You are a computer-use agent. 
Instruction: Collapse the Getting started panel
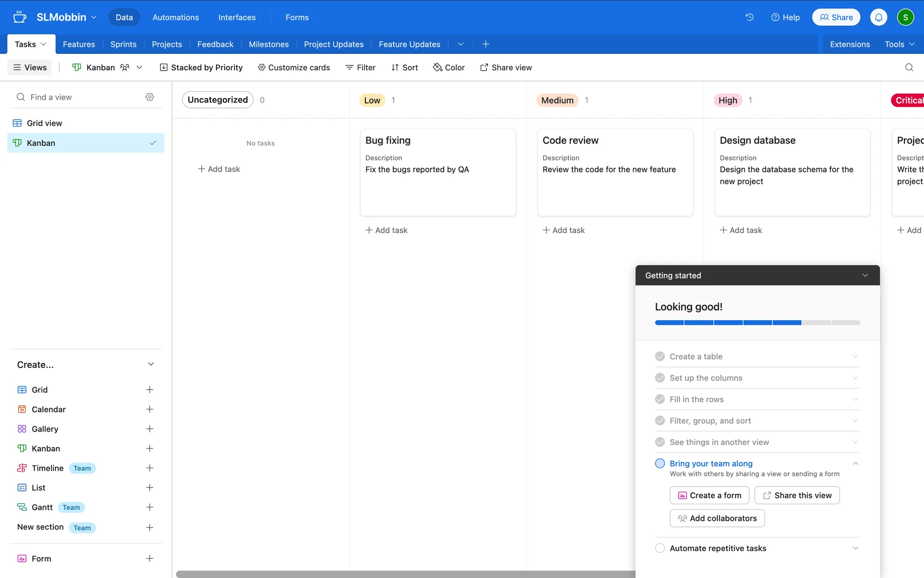coord(865,276)
